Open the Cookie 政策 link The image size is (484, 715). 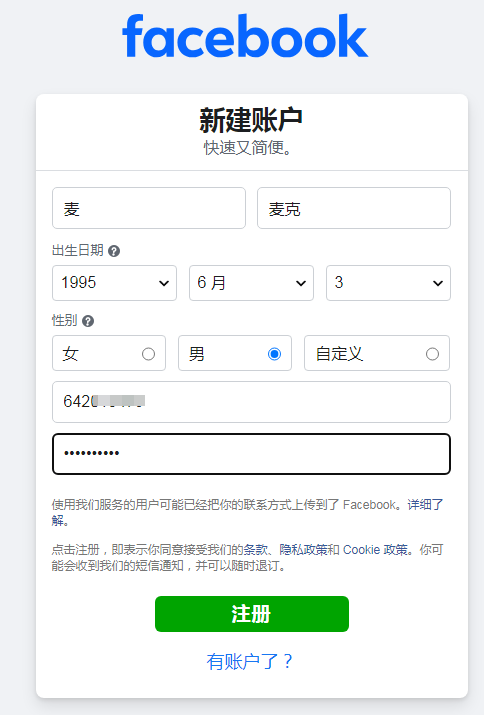point(375,550)
